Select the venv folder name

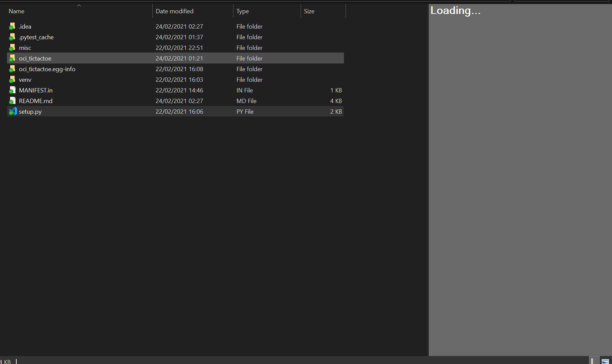pos(25,79)
